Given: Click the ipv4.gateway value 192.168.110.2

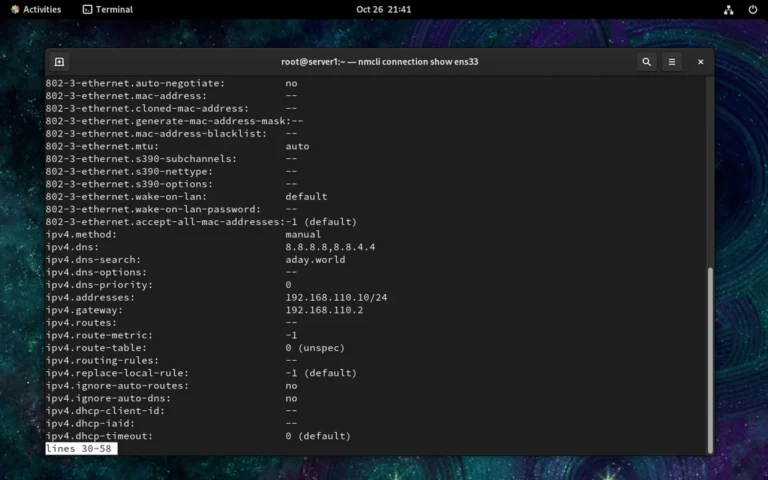Looking at the screenshot, I should tap(325, 310).
